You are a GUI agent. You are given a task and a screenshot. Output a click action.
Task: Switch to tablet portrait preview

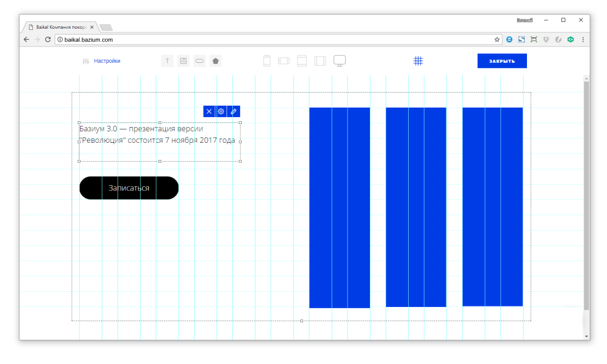pyautogui.click(x=302, y=61)
